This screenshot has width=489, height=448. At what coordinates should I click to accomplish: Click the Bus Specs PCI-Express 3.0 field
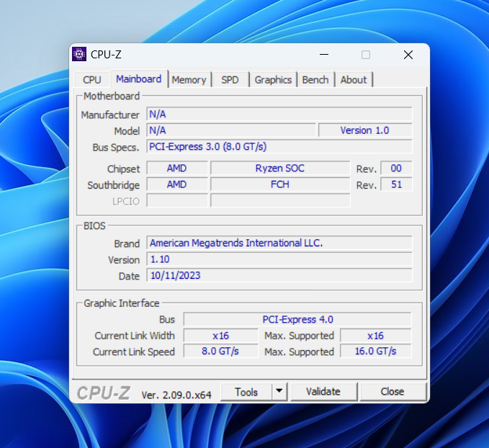click(x=279, y=147)
